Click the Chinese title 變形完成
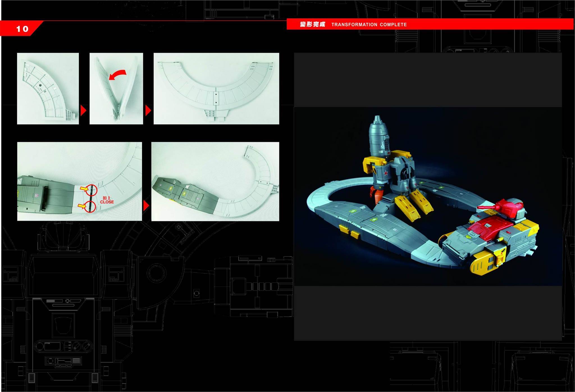The image size is (575, 392). (312, 24)
